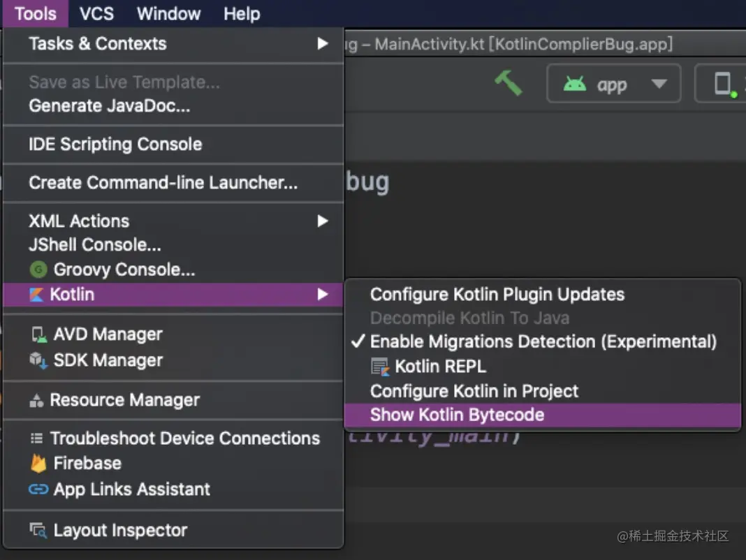Image resolution: width=746 pixels, height=560 pixels.
Task: Open the Help menu
Action: [242, 13]
